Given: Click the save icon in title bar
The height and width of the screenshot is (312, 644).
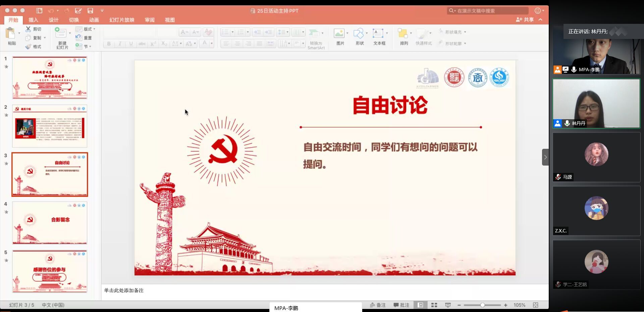Looking at the screenshot, I should [90, 11].
